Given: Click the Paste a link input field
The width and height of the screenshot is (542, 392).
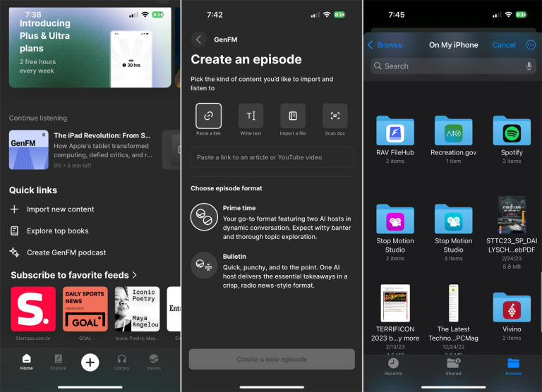Looking at the screenshot, I should pyautogui.click(x=272, y=157).
